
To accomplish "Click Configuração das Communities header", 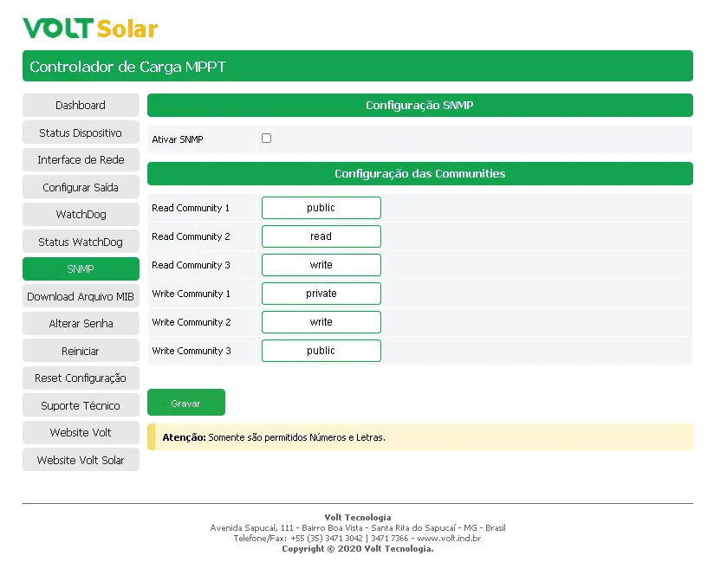I will click(x=420, y=173).
